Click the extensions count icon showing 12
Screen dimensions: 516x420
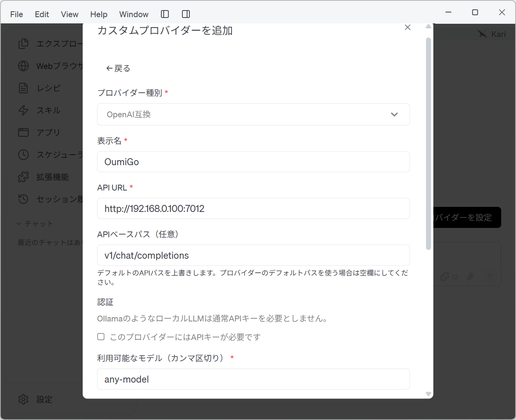[x=449, y=277]
